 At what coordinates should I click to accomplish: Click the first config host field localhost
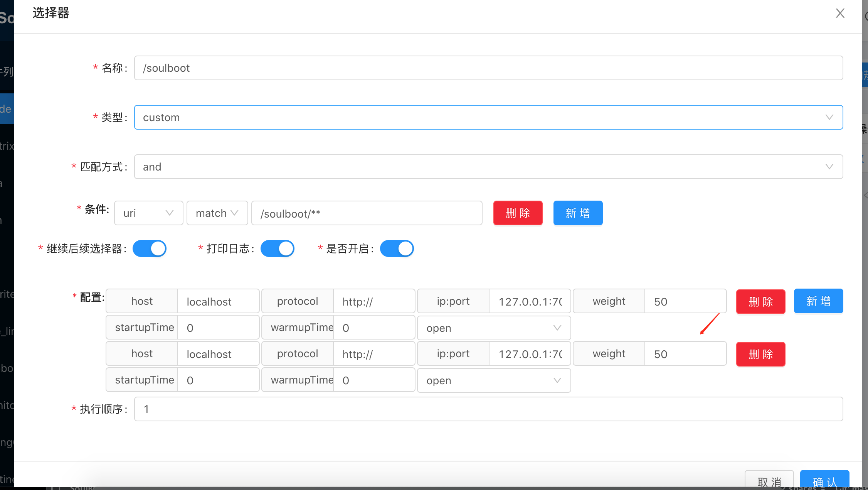(219, 301)
